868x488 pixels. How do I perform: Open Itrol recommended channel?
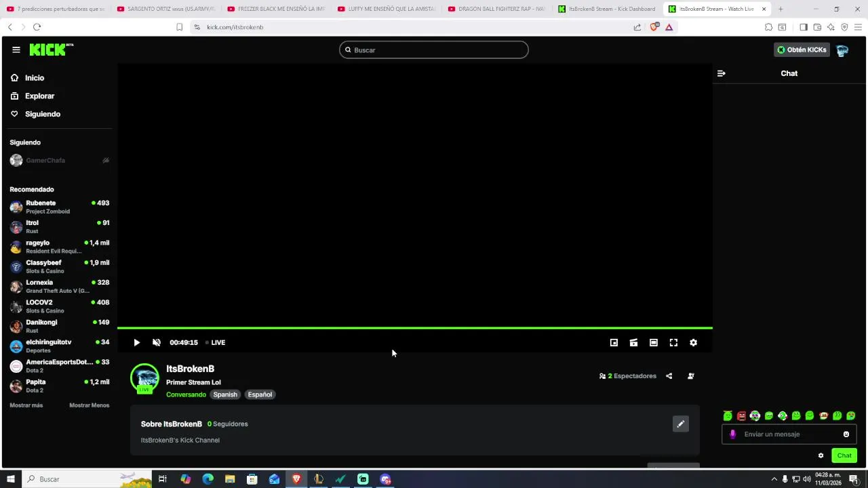coord(60,226)
